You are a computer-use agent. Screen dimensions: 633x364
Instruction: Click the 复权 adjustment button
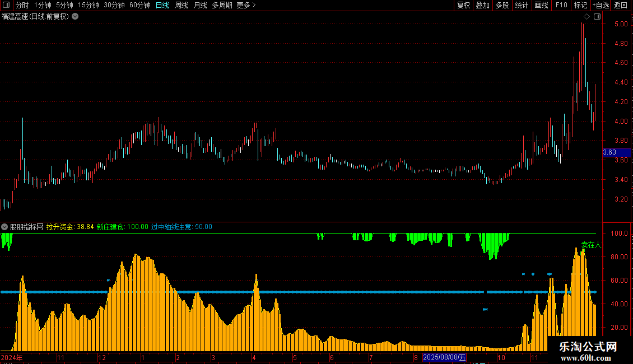[463, 5]
